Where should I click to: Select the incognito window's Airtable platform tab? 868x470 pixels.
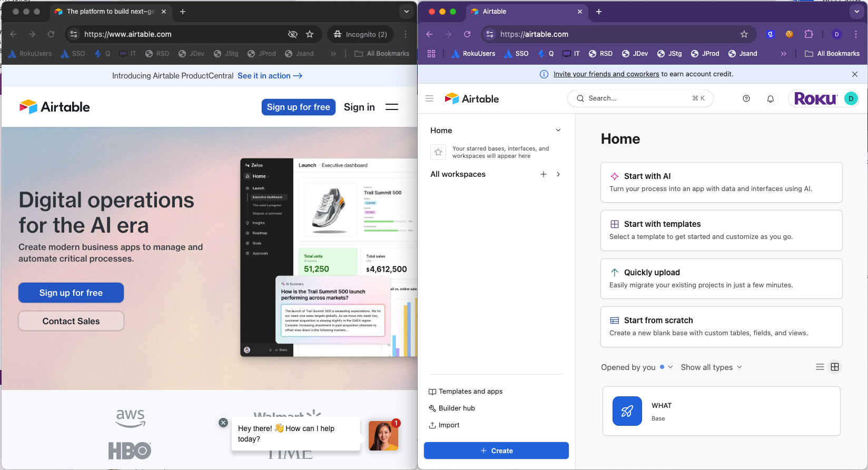point(111,11)
